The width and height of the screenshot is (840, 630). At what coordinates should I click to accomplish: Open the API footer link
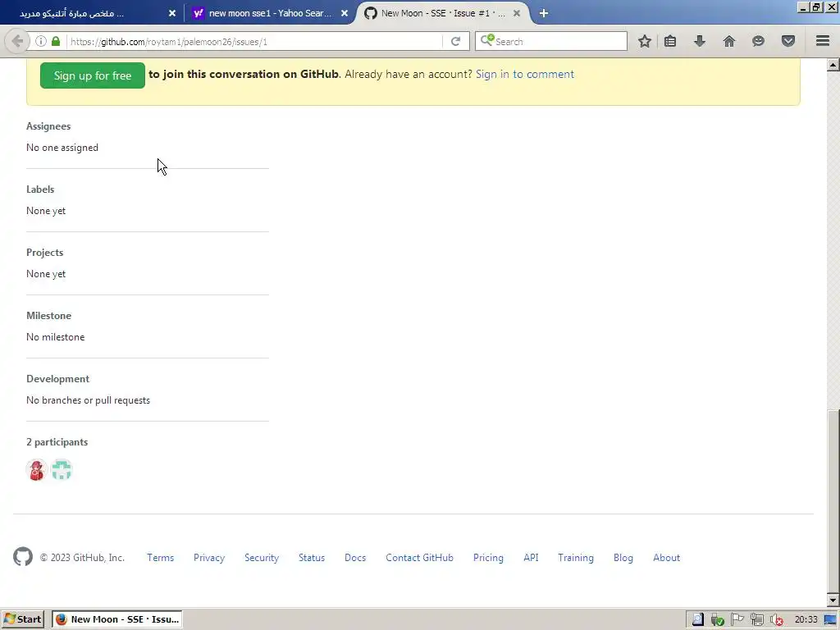531,558
